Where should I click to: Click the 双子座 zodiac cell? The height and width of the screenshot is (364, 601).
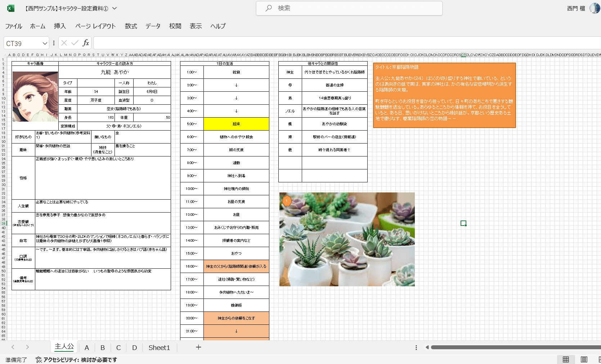click(96, 100)
